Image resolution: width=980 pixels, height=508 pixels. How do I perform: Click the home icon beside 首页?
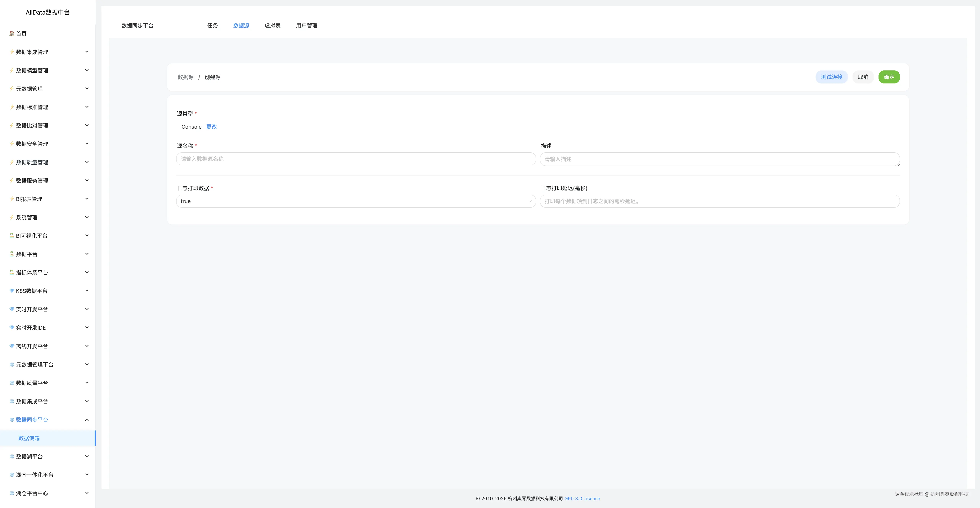click(x=12, y=33)
